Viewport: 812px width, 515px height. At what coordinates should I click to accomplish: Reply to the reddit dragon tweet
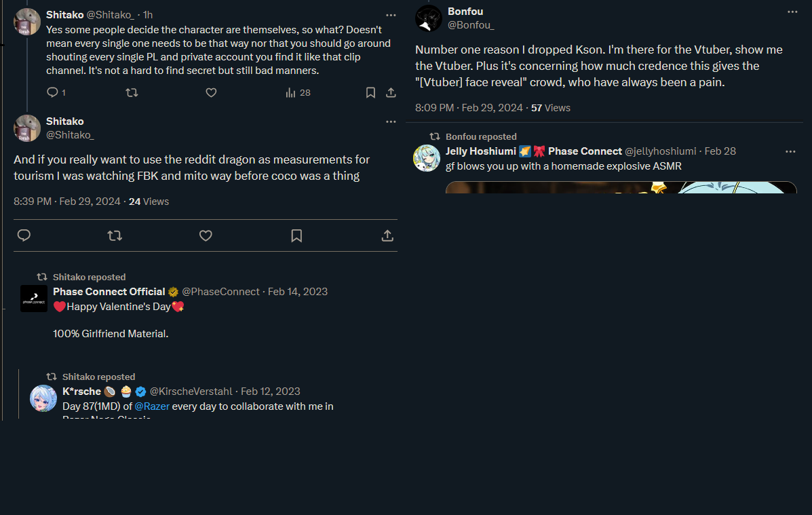[x=24, y=235]
